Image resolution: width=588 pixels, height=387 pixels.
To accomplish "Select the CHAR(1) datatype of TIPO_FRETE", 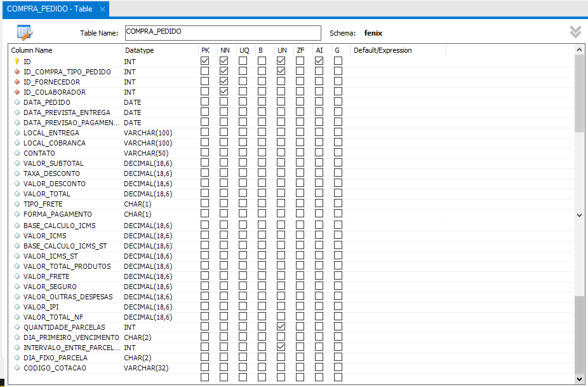I will pos(138,204).
